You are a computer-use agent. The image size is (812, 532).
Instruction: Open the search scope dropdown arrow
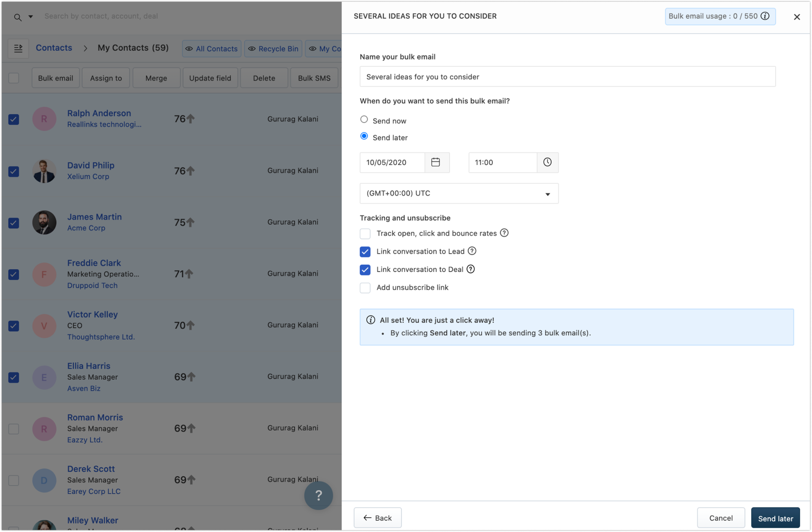coord(31,16)
